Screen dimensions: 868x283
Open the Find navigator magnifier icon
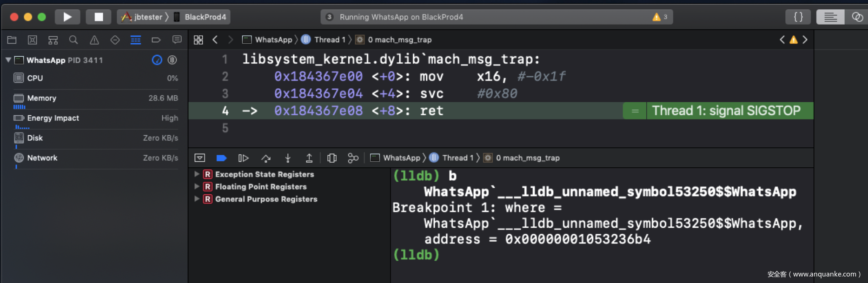[x=73, y=40]
